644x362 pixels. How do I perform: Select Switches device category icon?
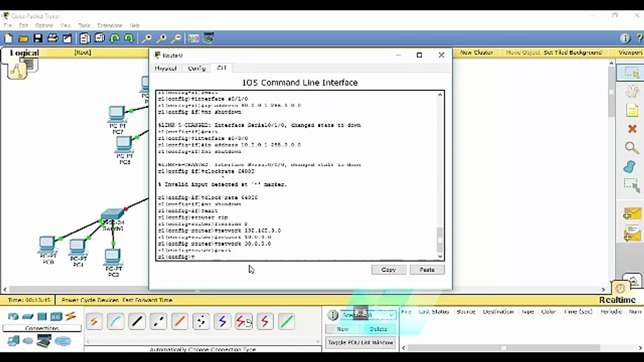click(x=28, y=316)
